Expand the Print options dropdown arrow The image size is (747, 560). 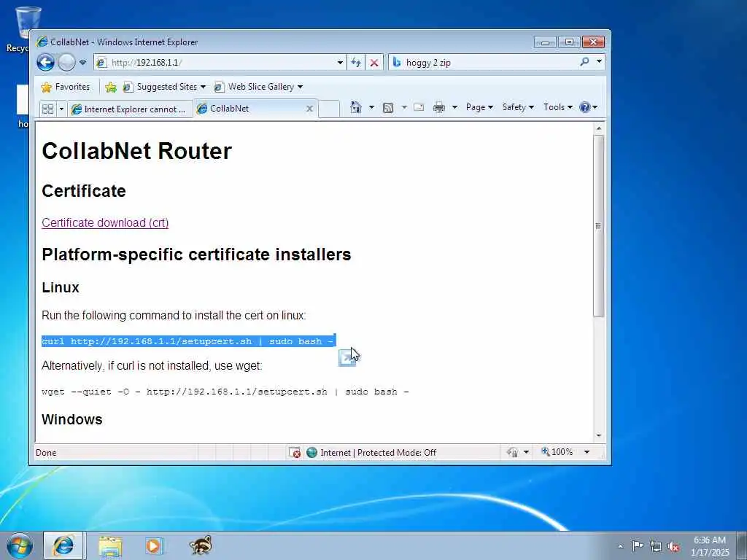point(454,107)
